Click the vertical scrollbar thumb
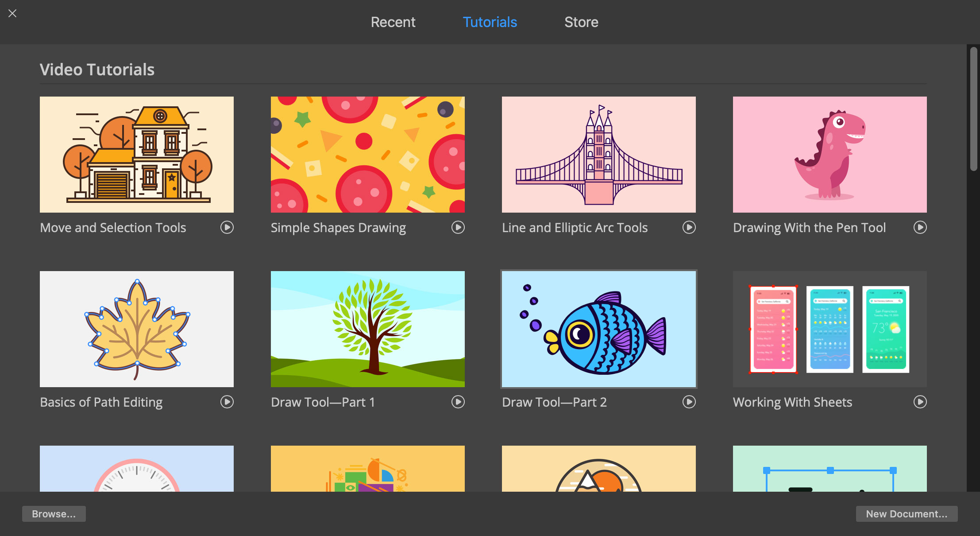Image resolution: width=980 pixels, height=536 pixels. 973,109
